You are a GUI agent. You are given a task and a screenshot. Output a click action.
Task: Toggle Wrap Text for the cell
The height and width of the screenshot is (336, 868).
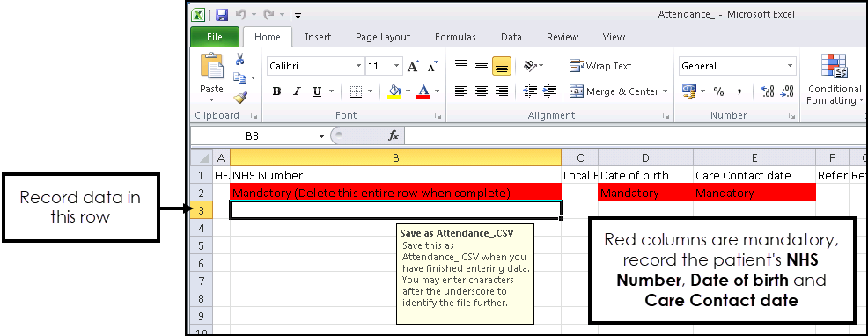pos(600,66)
